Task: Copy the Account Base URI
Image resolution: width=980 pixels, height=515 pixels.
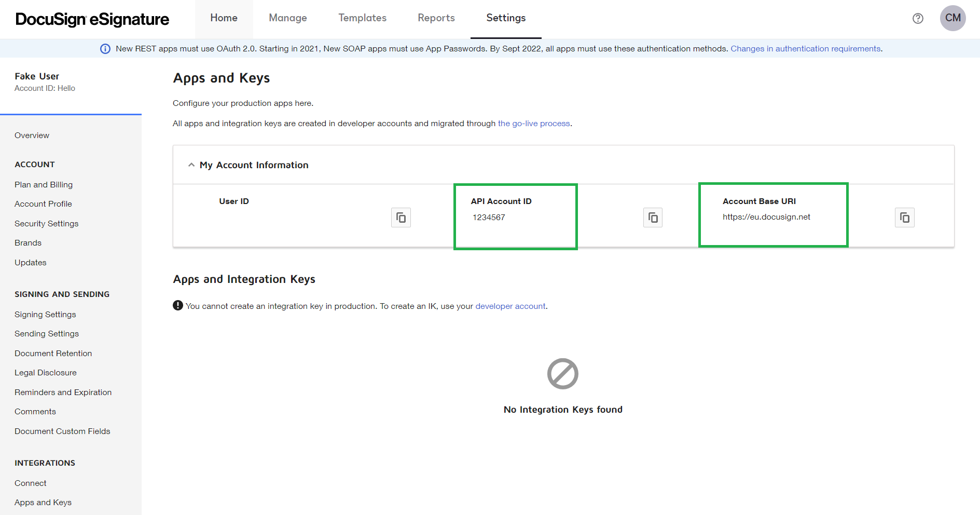Action: pyautogui.click(x=904, y=218)
